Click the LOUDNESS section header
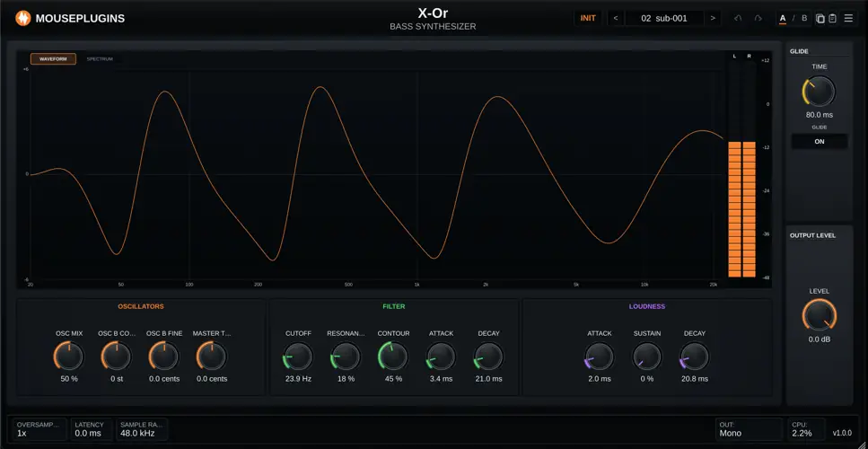 [x=646, y=306]
